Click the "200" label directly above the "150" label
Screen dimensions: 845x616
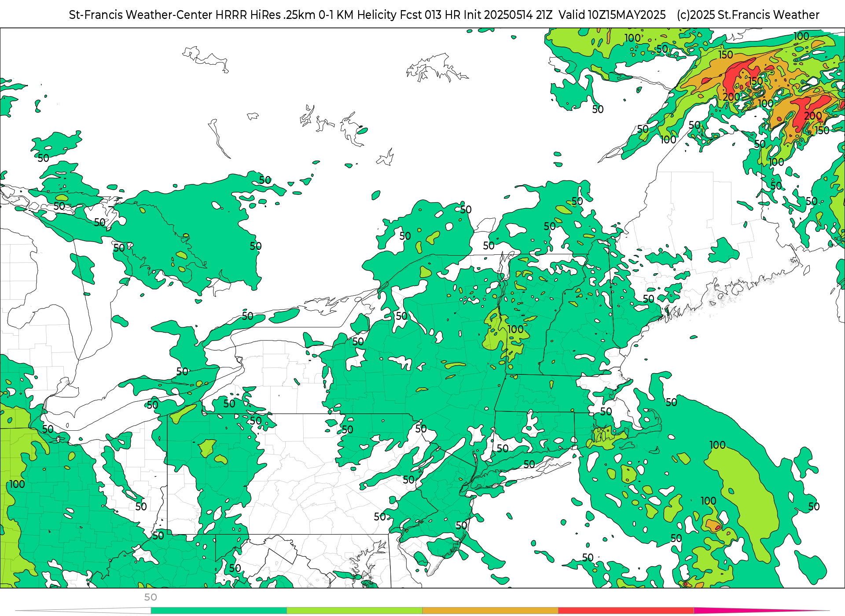(813, 116)
